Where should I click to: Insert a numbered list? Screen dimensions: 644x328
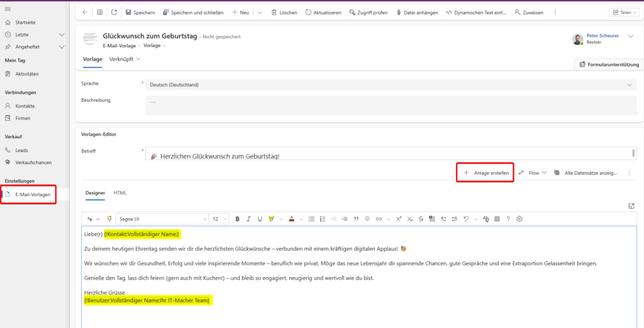(x=323, y=219)
